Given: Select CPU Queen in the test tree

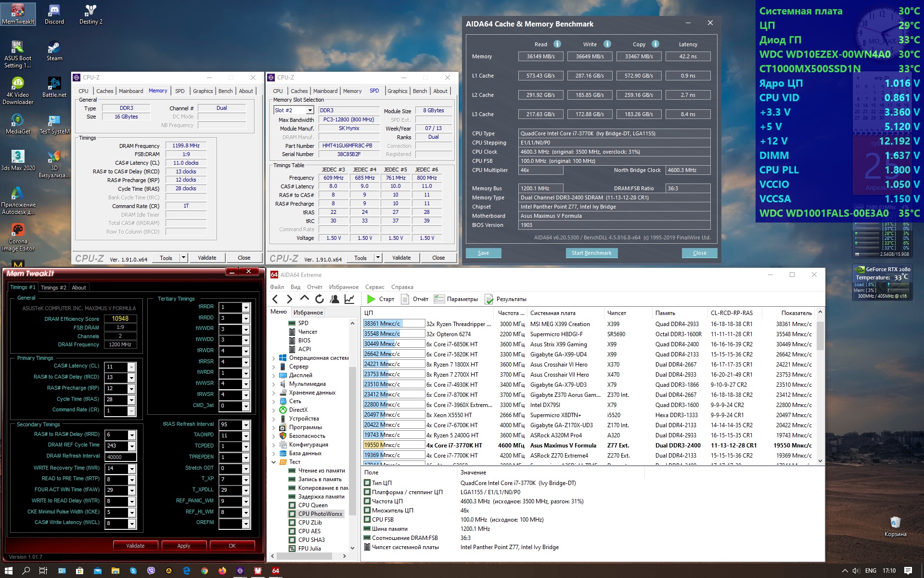Looking at the screenshot, I should tap(312, 505).
